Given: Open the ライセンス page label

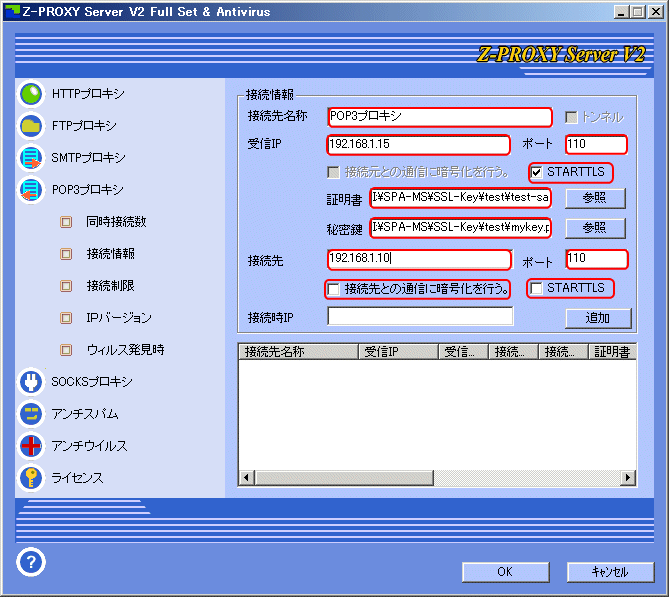Looking at the screenshot, I should click(x=77, y=478).
